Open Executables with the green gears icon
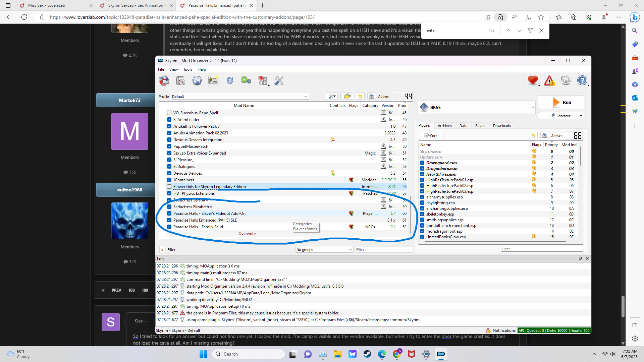The width and height of the screenshot is (644, 362). (x=246, y=80)
